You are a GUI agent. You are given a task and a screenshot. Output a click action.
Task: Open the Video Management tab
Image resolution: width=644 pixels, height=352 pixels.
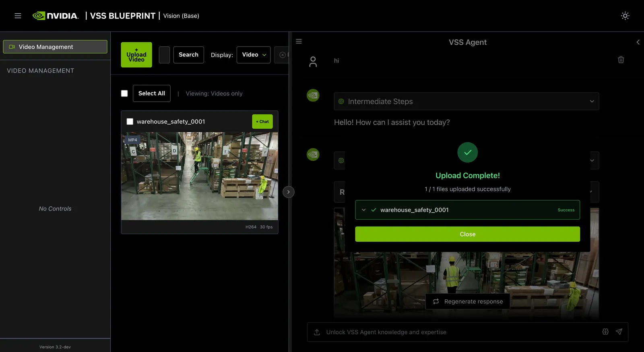(55, 47)
